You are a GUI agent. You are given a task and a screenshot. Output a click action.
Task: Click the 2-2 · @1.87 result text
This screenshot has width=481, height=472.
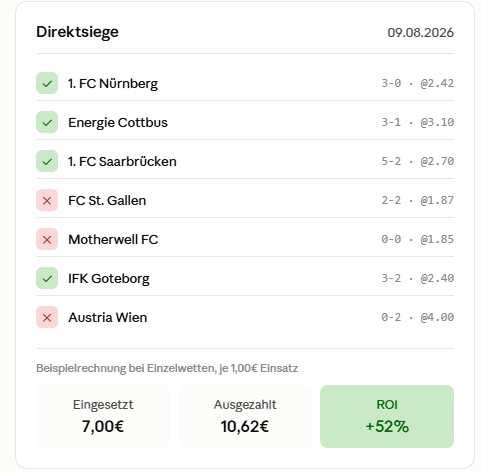418,200
